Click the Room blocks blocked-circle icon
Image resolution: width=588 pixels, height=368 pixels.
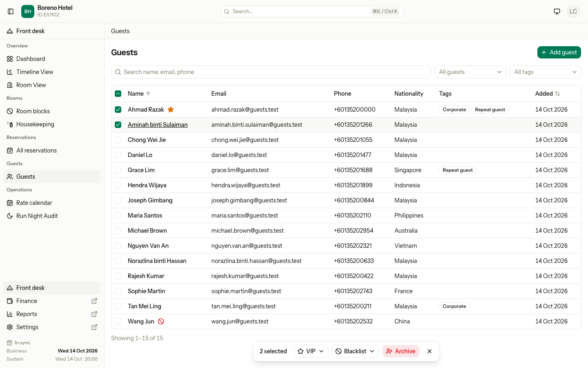10,111
